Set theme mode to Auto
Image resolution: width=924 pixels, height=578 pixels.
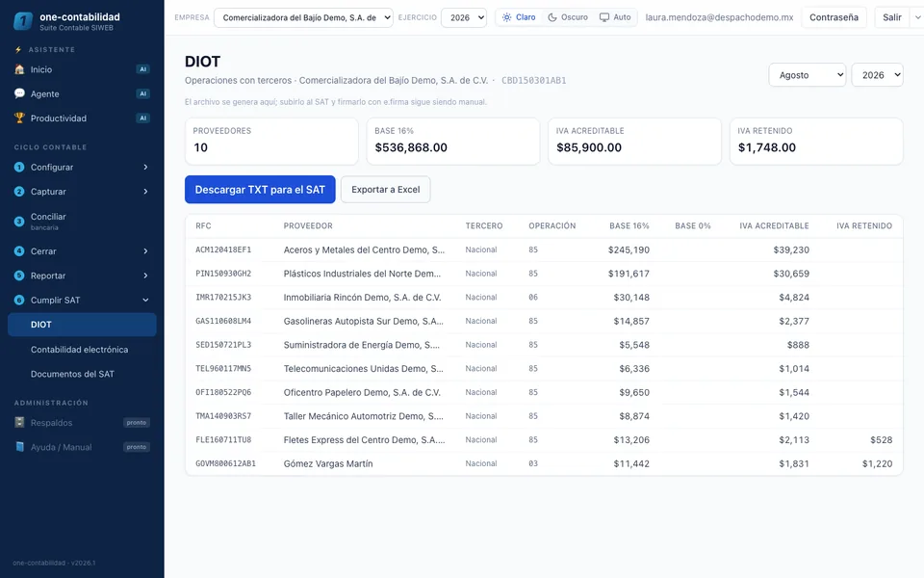(x=615, y=17)
